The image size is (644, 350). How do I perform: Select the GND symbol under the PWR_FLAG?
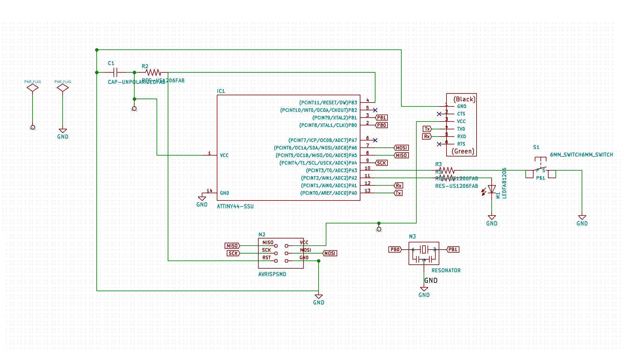tap(63, 131)
